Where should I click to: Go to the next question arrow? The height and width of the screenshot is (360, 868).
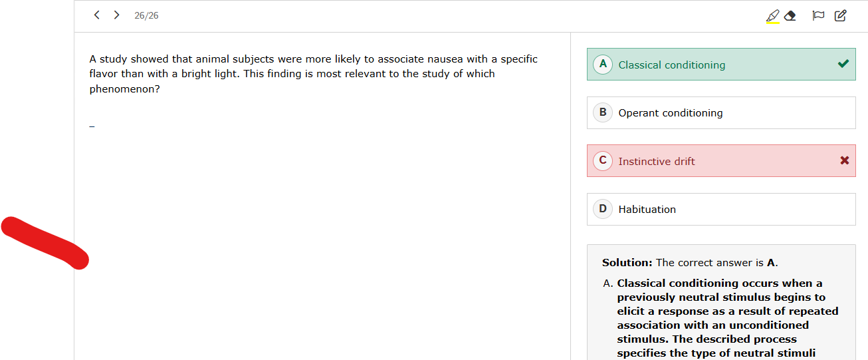[117, 15]
